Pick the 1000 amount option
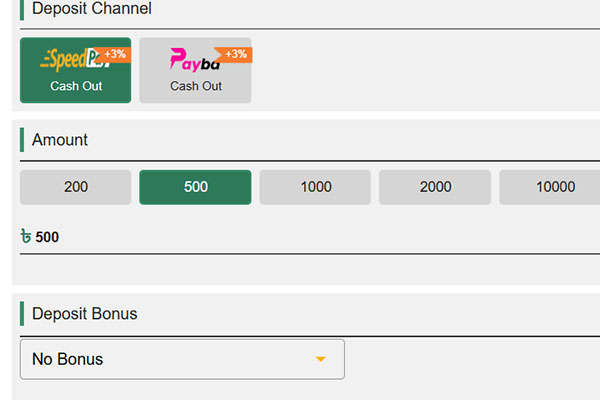Image resolution: width=600 pixels, height=400 pixels. tap(315, 187)
